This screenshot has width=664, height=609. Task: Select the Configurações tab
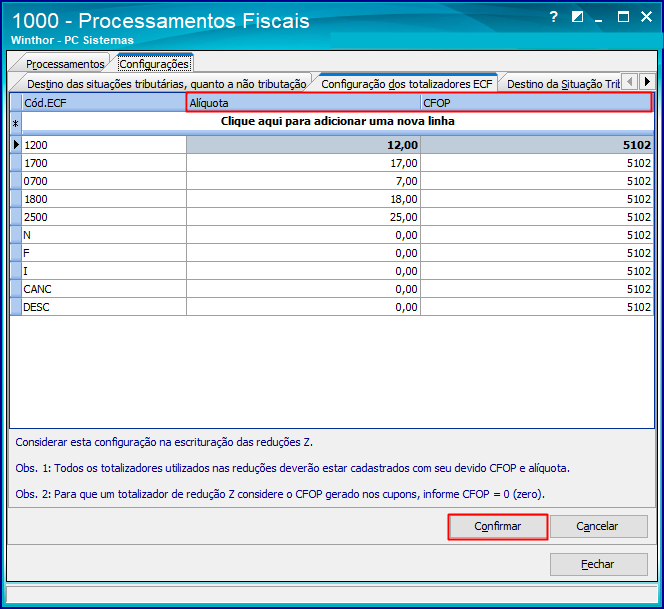click(x=154, y=64)
